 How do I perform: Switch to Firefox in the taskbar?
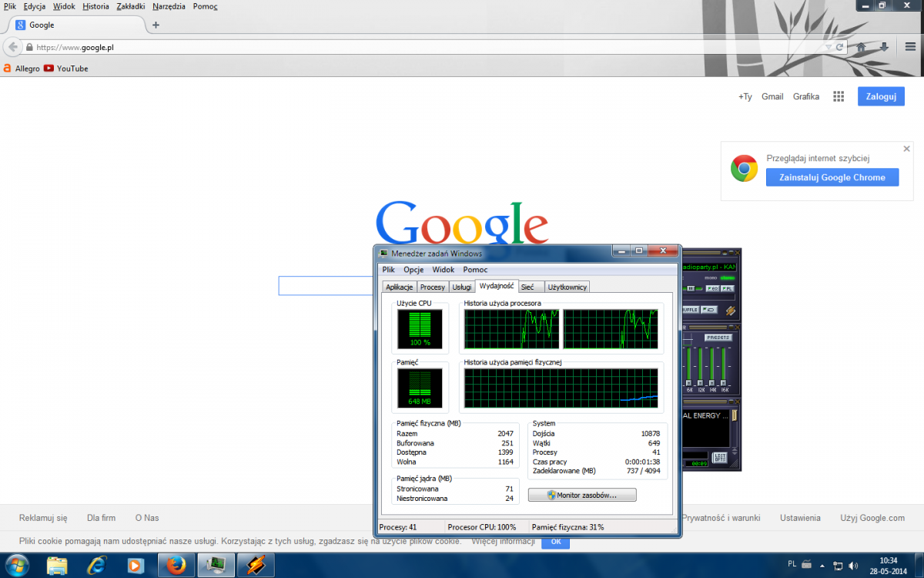point(176,566)
